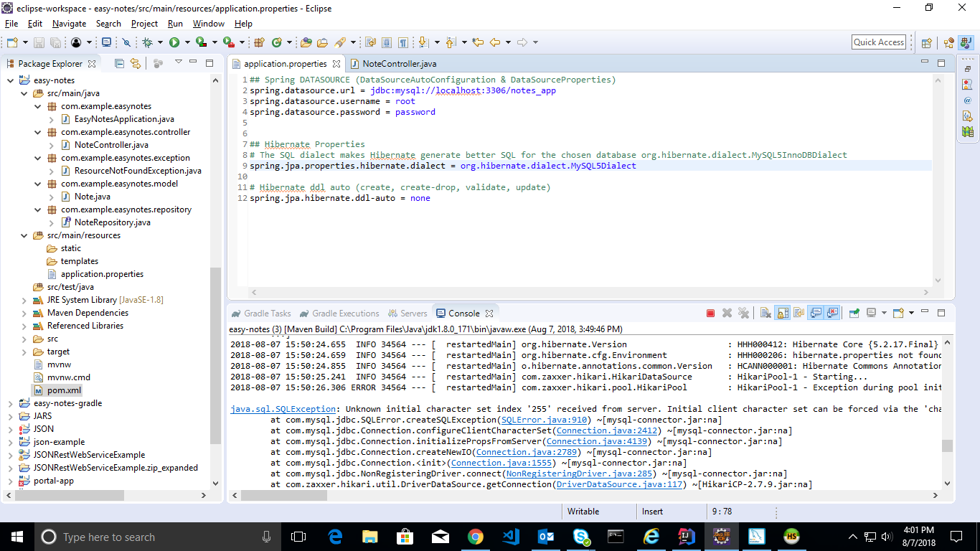
Task: Click the Skip All Breakpoints icon
Action: point(126,42)
